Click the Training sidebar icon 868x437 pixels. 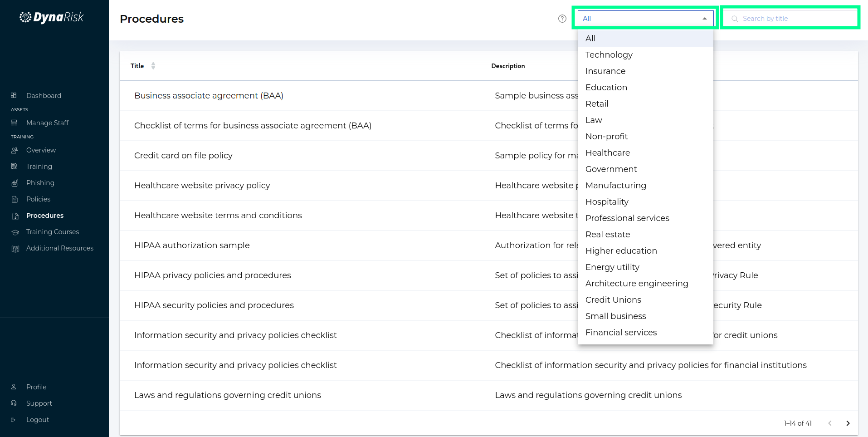point(14,166)
